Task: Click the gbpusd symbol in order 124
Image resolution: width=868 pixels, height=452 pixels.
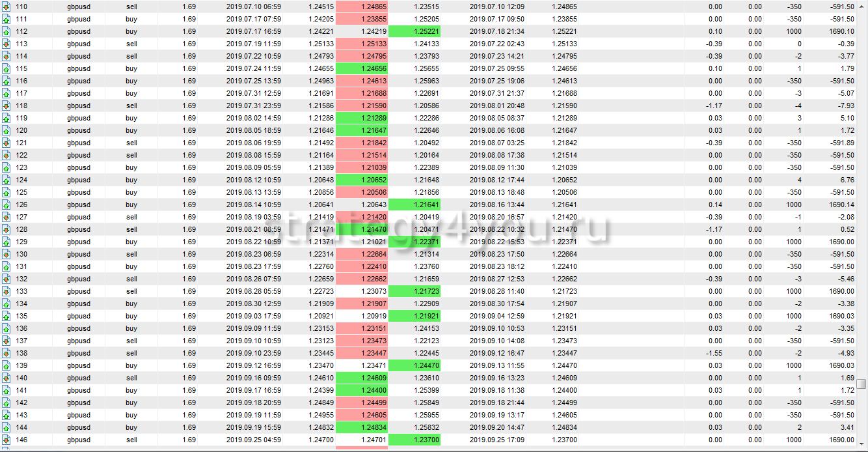Action: coord(78,180)
